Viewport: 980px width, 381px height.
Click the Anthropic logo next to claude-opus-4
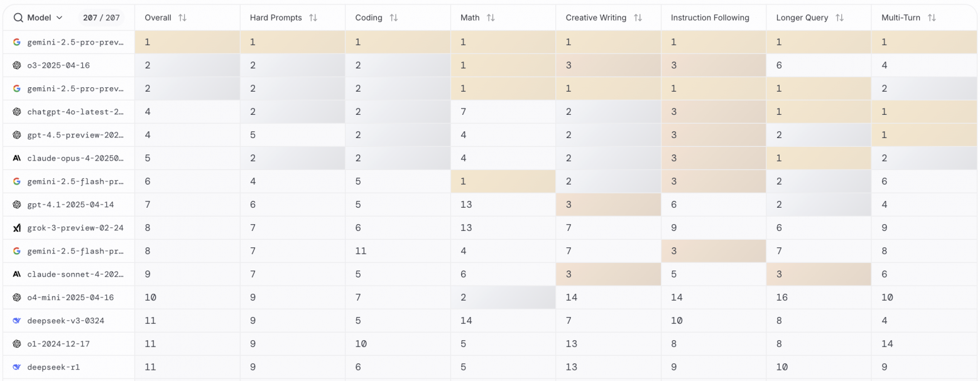(17, 158)
